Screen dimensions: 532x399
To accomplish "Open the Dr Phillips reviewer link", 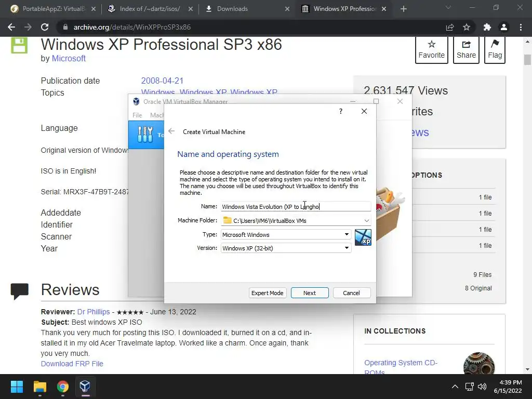I will coord(94,312).
